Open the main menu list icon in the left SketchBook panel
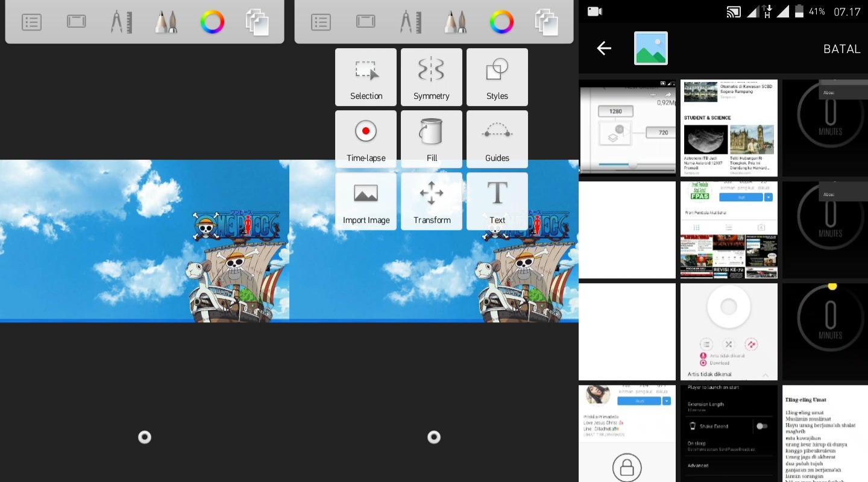868x482 pixels. click(x=31, y=22)
